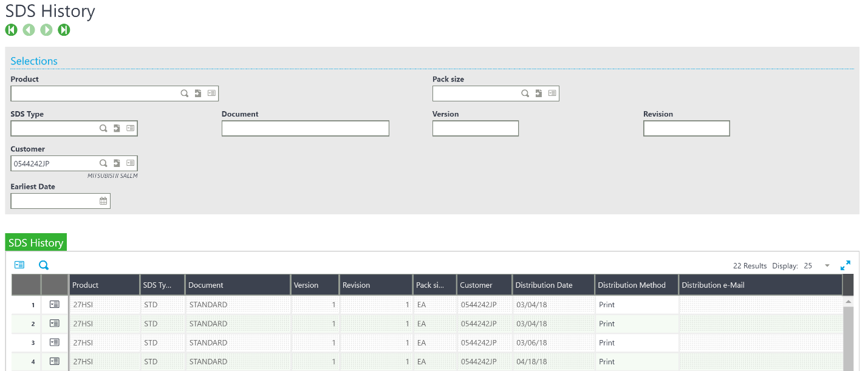Expand the results grid to full screen
The image size is (868, 371).
846,265
